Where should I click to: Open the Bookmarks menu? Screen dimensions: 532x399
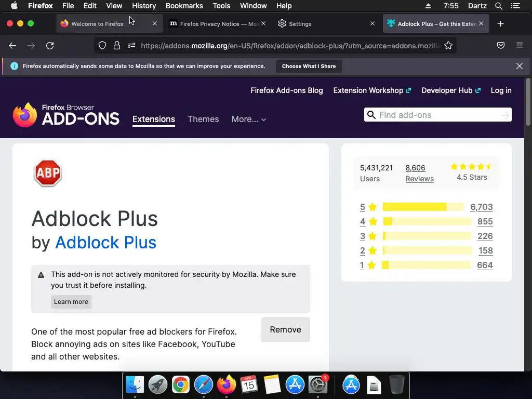click(x=184, y=6)
